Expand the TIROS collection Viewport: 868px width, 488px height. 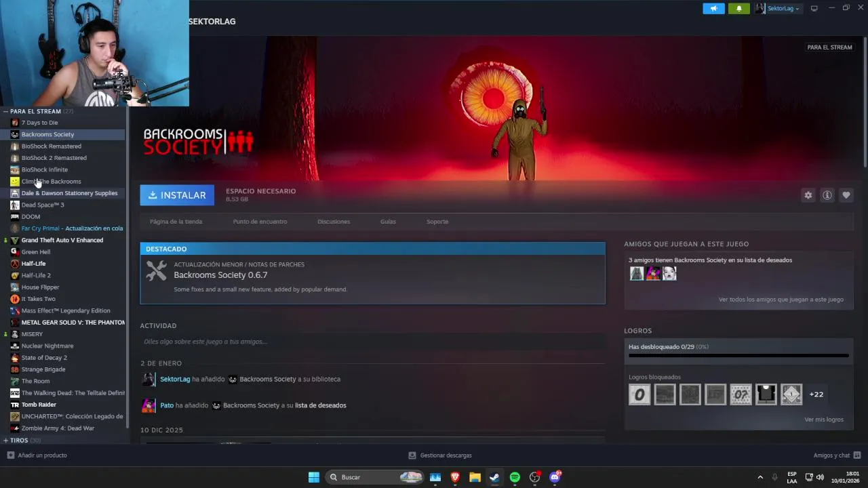(5, 441)
